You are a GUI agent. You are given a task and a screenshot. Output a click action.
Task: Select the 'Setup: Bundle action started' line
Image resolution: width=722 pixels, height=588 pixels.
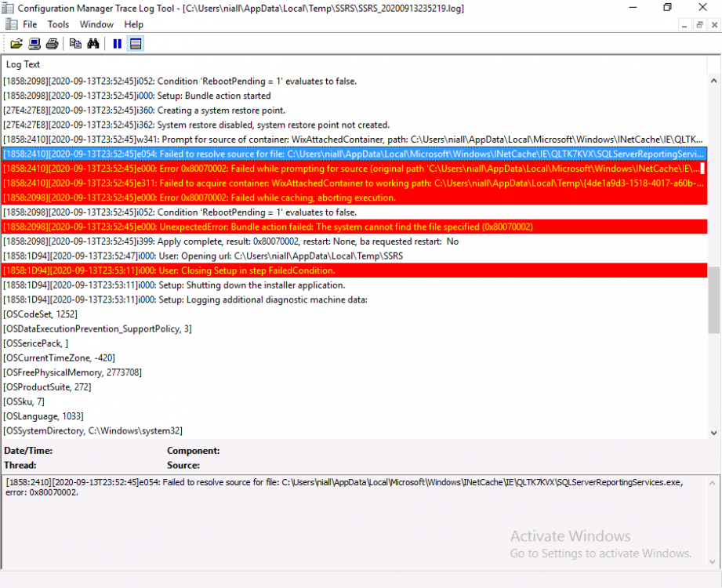click(354, 96)
